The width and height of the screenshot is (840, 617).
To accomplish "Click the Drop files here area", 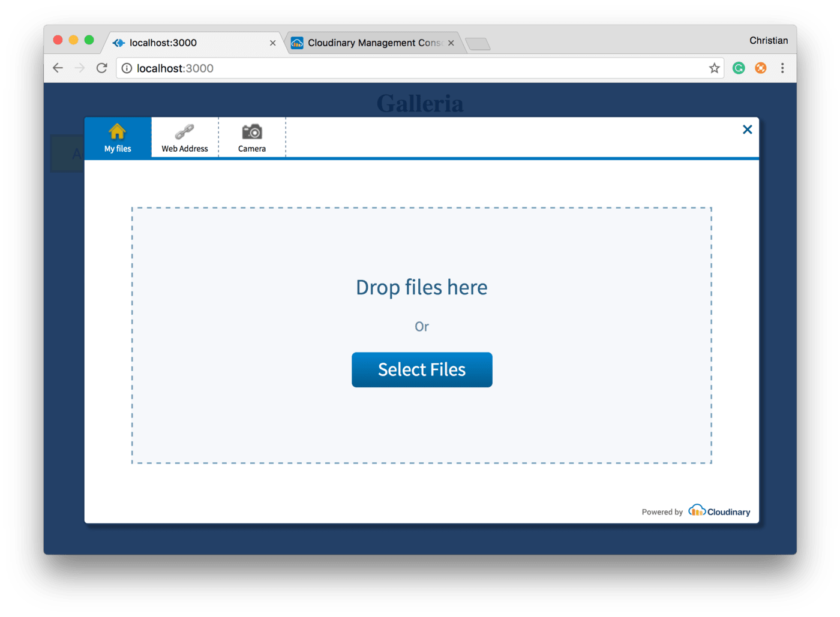I will pyautogui.click(x=421, y=287).
